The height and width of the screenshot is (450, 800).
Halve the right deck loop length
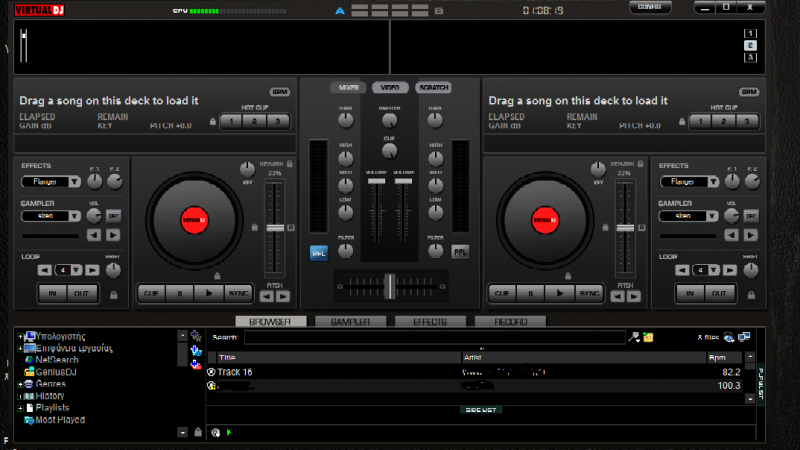[x=683, y=270]
